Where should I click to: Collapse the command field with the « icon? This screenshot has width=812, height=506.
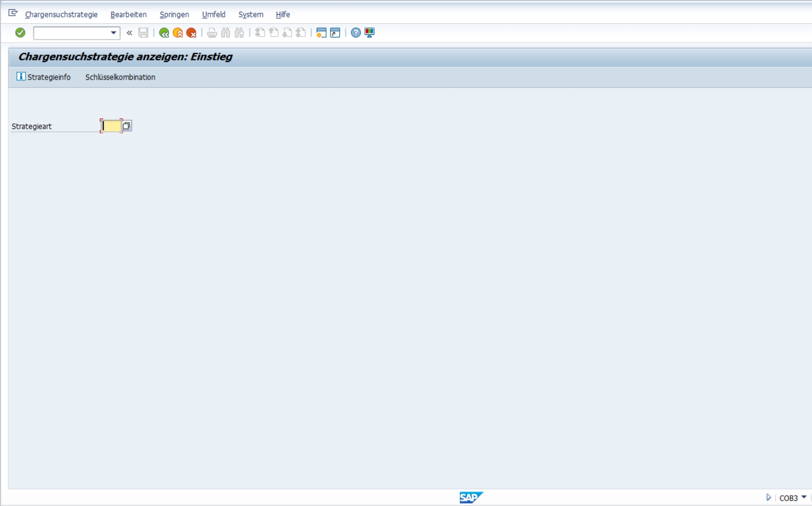coord(129,33)
